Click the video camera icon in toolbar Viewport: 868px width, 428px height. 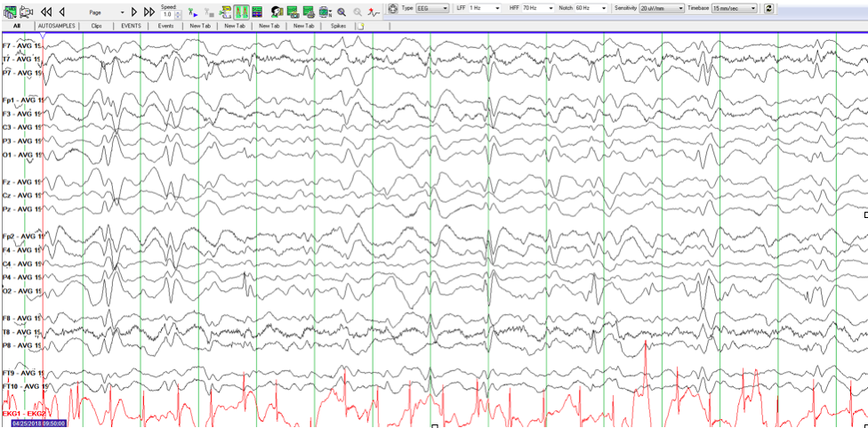26,12
